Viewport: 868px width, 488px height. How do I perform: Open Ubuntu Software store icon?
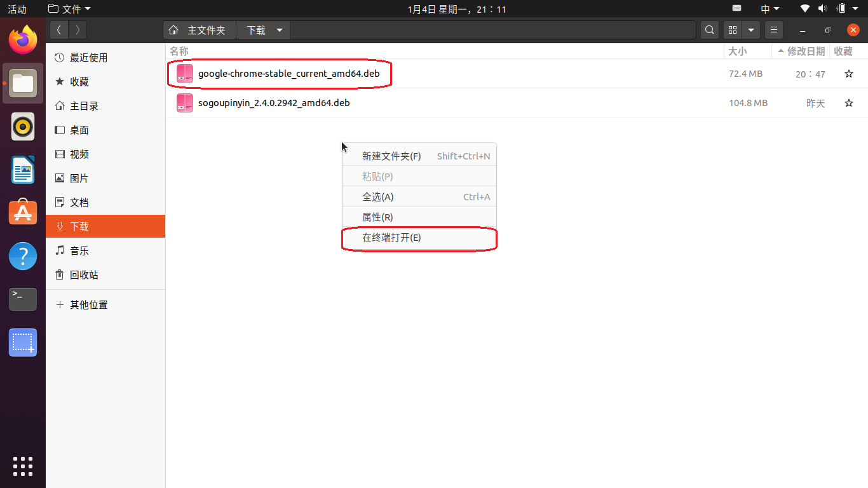point(23,213)
